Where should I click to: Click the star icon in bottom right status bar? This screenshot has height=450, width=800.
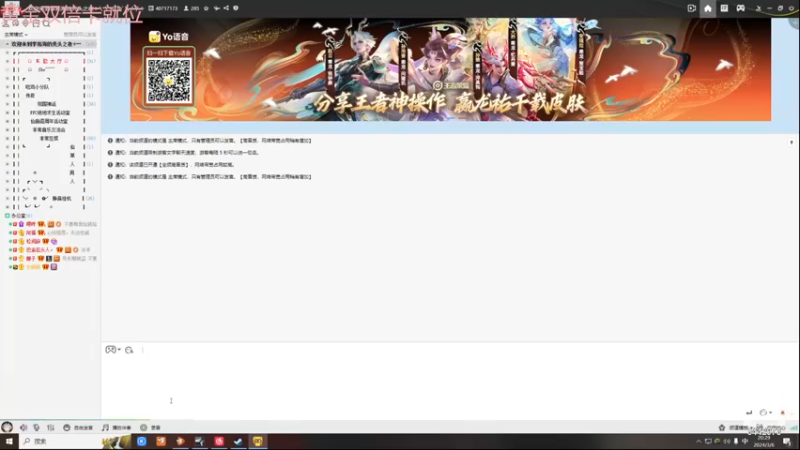[721, 428]
